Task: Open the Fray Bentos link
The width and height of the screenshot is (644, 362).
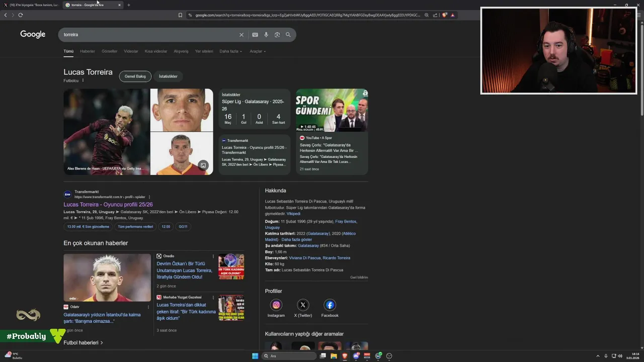Action: tap(346, 221)
